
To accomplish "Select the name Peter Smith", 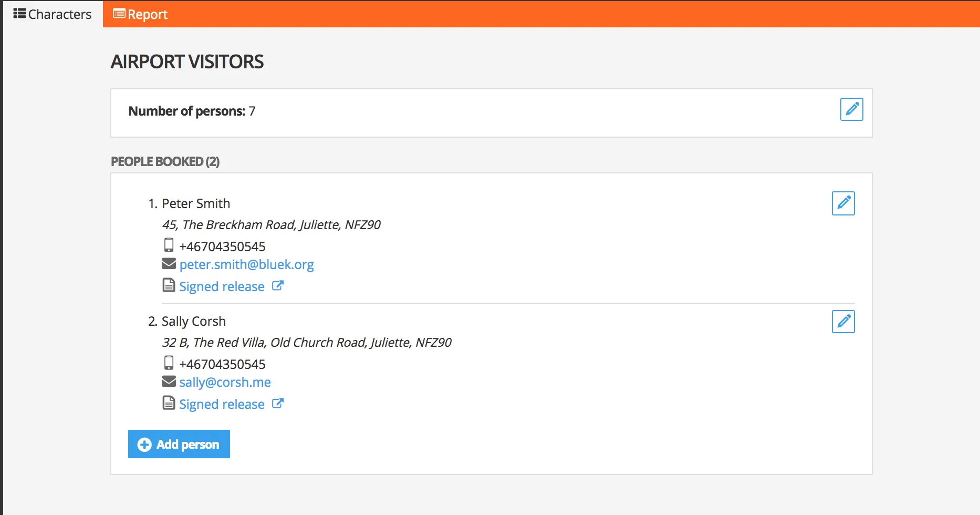I will (196, 203).
